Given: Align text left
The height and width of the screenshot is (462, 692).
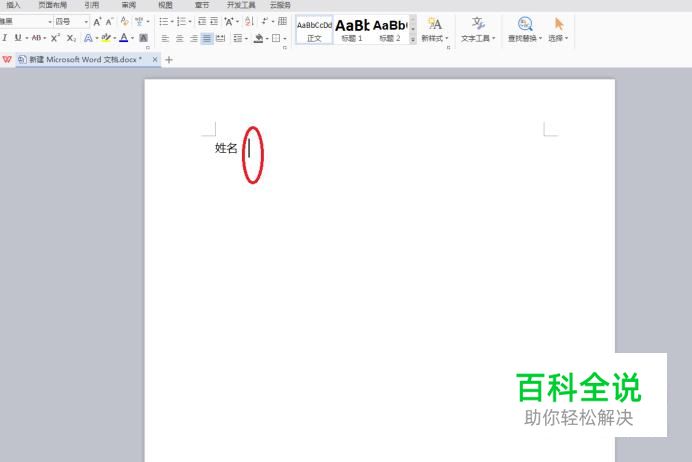Looking at the screenshot, I should tap(165, 38).
